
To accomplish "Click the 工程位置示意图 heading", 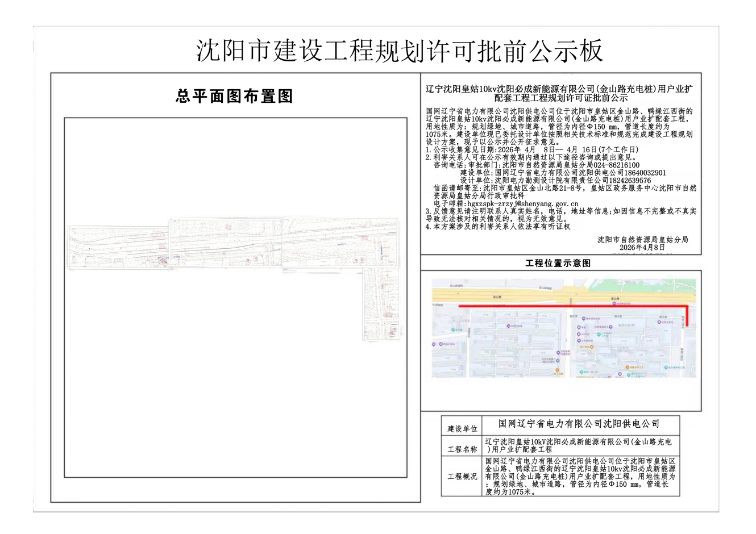I will (x=558, y=263).
